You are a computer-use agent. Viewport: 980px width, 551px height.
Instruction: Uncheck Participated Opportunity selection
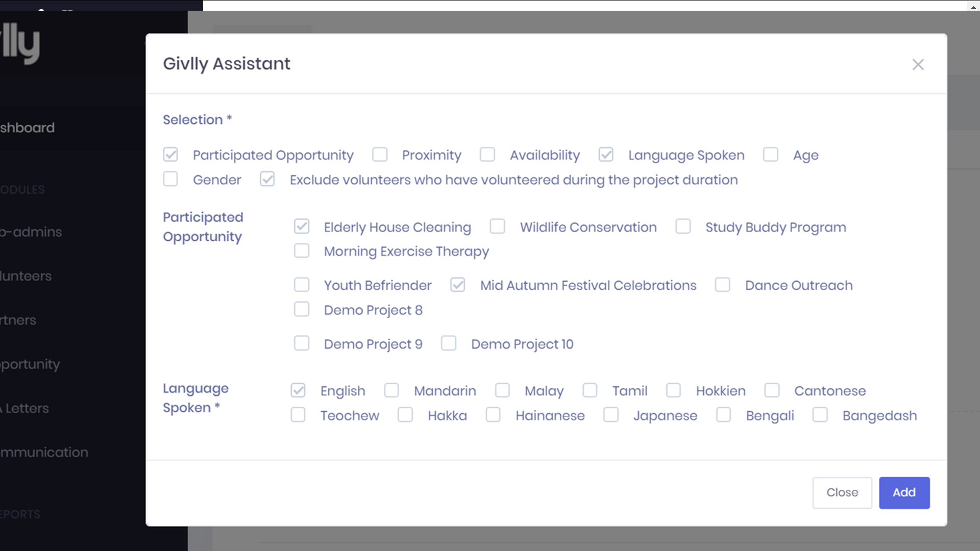pyautogui.click(x=170, y=155)
